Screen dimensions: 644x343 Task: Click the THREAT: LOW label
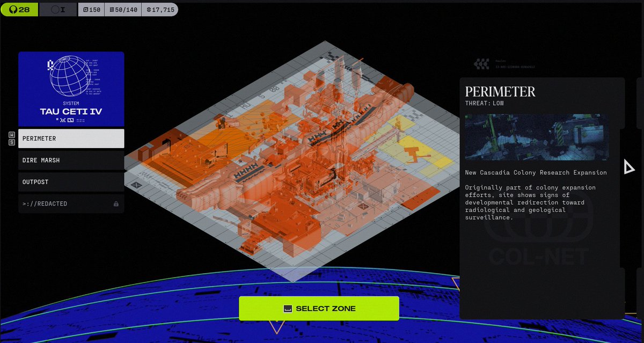485,103
